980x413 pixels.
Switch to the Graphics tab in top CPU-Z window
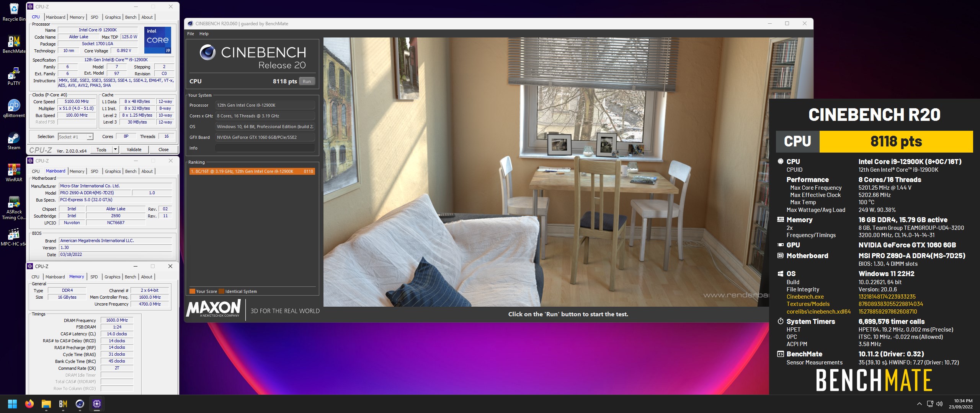click(113, 17)
